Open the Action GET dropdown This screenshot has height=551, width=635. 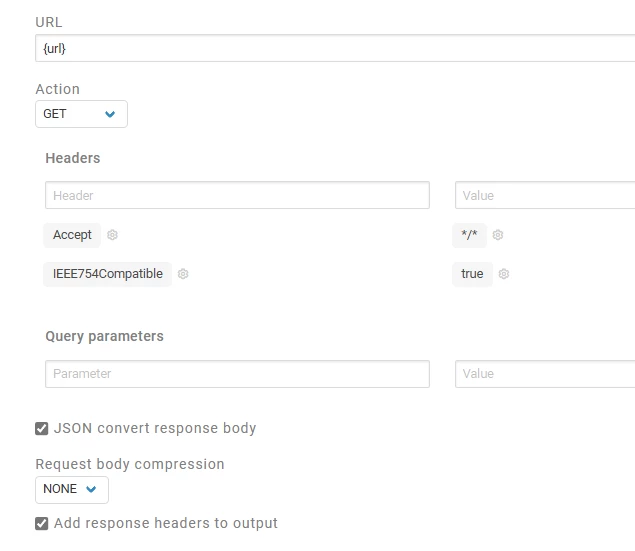[x=81, y=114]
